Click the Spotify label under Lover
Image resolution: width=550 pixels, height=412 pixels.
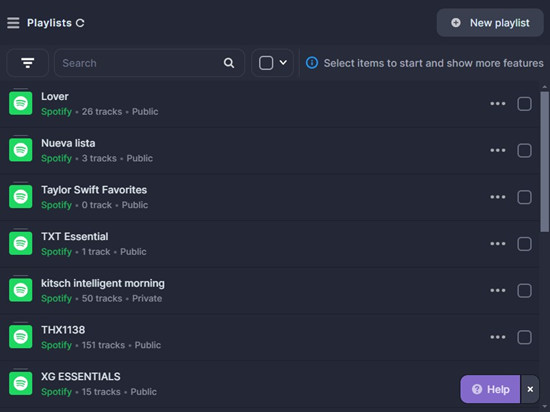pos(56,112)
